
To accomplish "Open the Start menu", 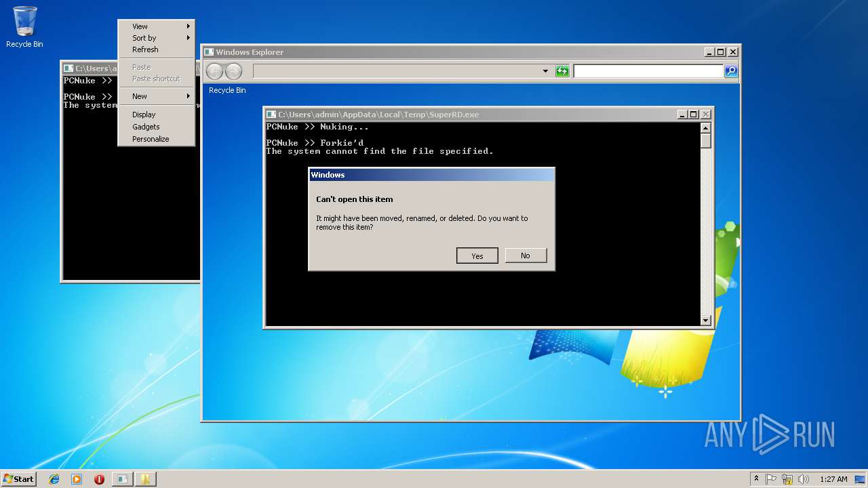I will click(18, 479).
